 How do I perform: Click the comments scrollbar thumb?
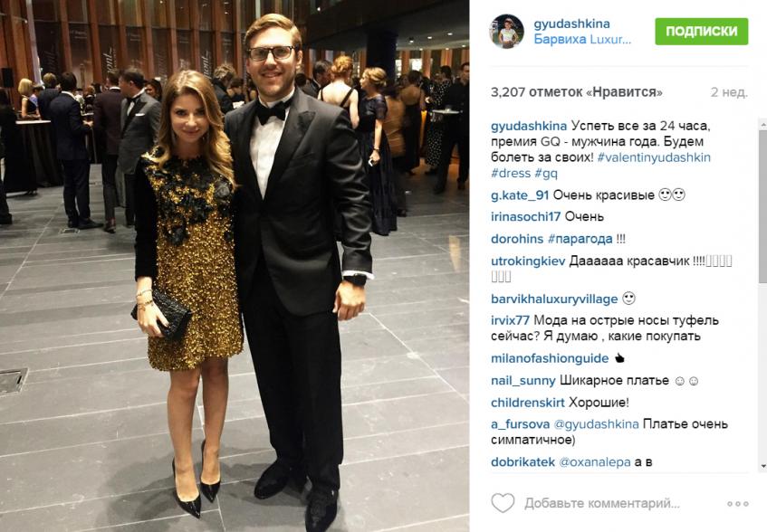click(x=762, y=205)
